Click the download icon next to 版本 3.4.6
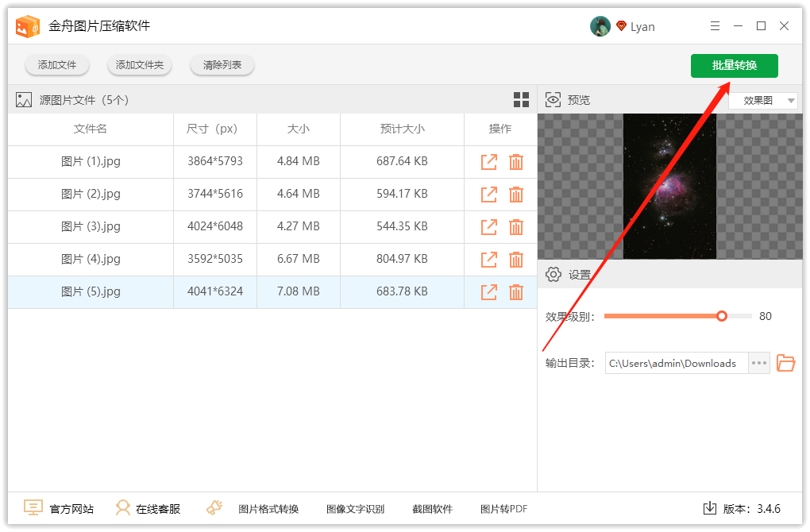Viewport: 810px width, 532px height. [709, 507]
